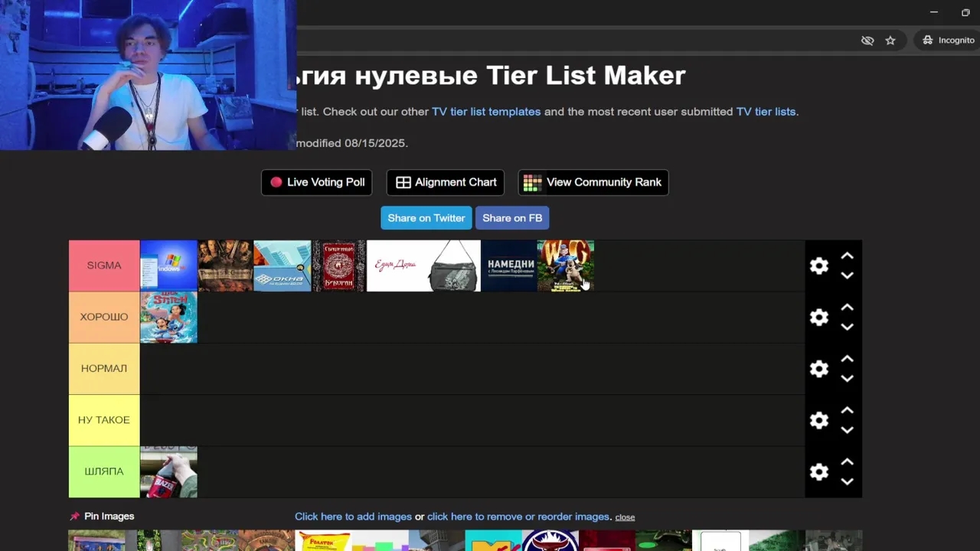Select the blue Окна logo image

click(x=283, y=266)
